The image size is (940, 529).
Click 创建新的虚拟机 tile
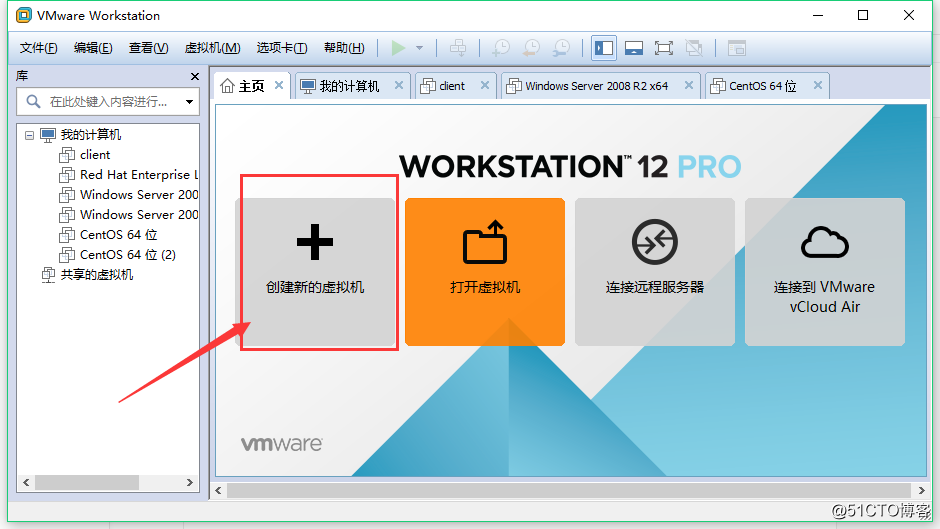(315, 272)
